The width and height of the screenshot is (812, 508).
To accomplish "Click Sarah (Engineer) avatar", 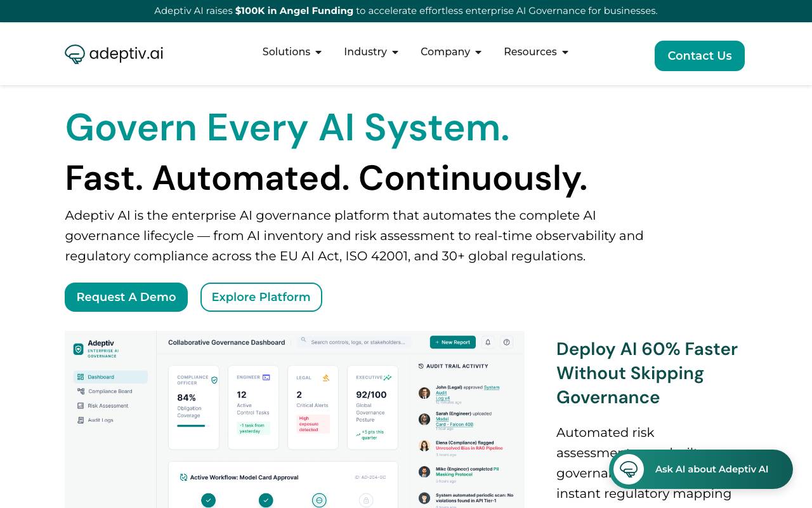I will [x=424, y=419].
